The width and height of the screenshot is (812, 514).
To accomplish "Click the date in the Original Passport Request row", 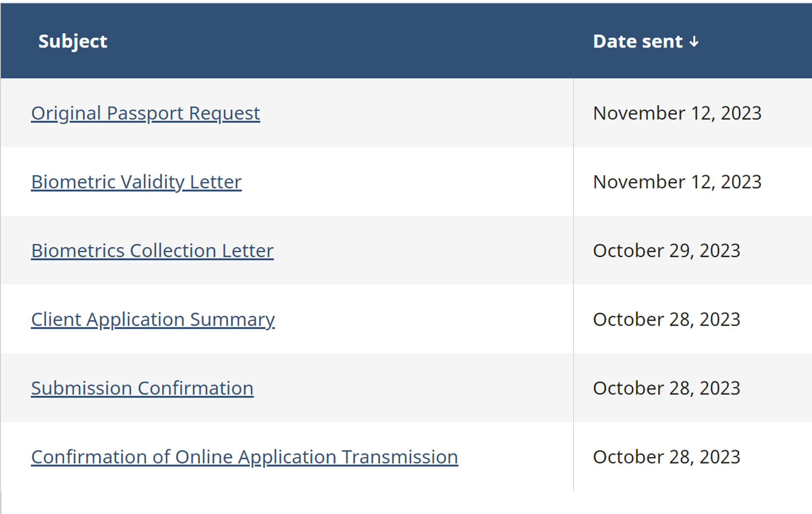I will (677, 113).
